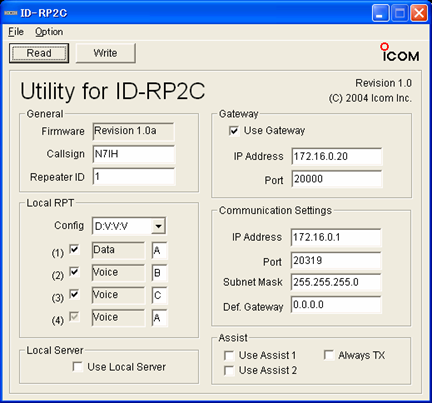Click the Utility for ID-RP2C heading
The image size is (432, 403).
pyautogui.click(x=113, y=91)
